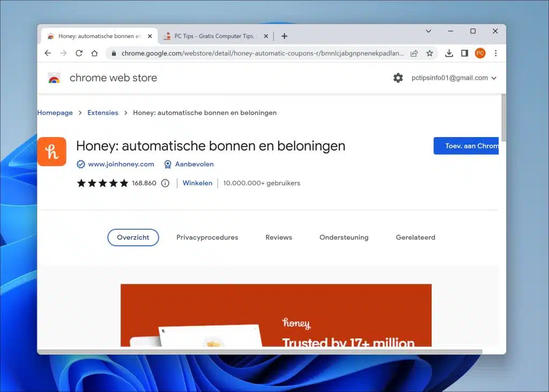Open Chrome's three-dot menu
The image size is (549, 392).
(x=495, y=53)
